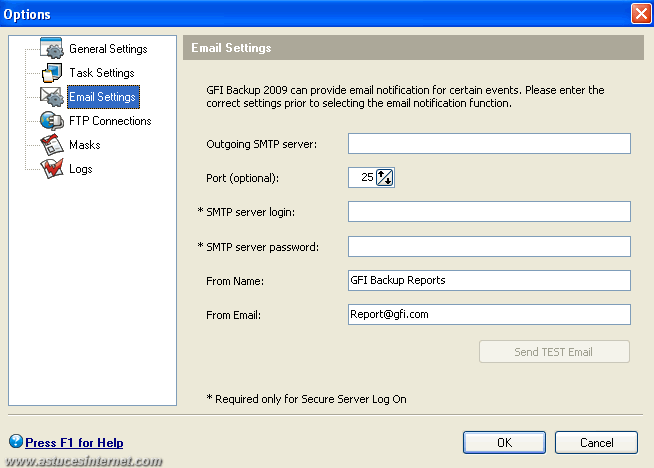The width and height of the screenshot is (654, 468).
Task: Open General Settings via its gear icon
Action: coord(52,48)
